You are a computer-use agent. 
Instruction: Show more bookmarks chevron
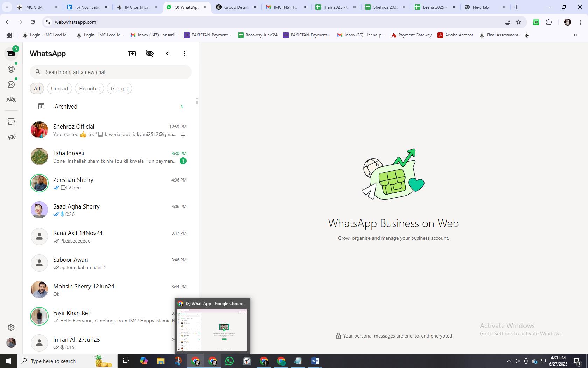click(575, 35)
